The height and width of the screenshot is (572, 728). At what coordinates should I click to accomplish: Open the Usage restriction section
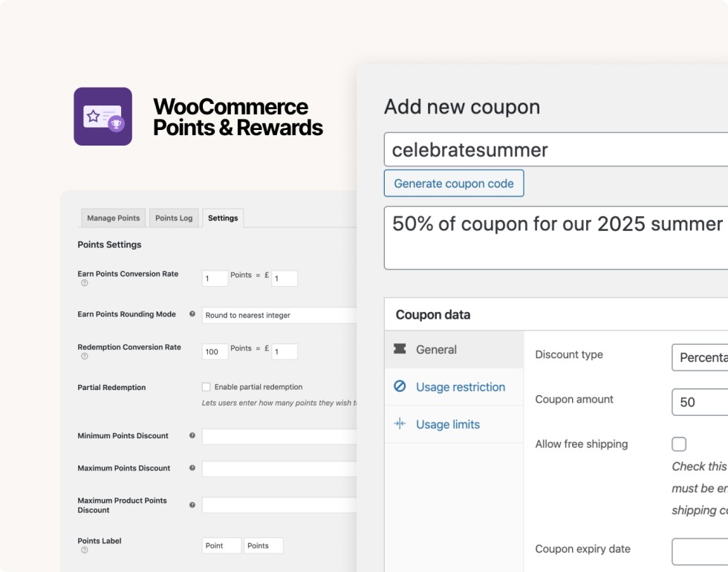point(460,387)
